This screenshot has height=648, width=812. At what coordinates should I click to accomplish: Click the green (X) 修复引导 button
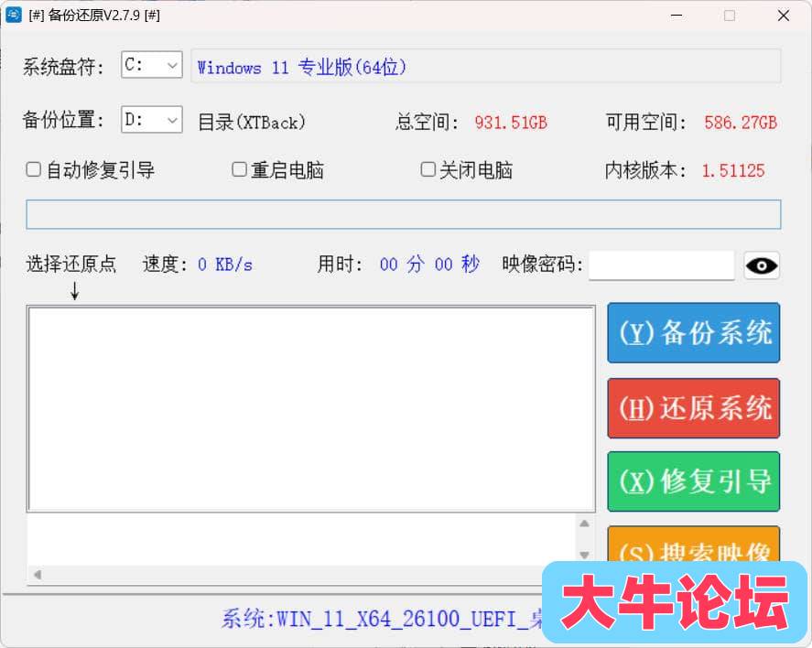[x=693, y=481]
